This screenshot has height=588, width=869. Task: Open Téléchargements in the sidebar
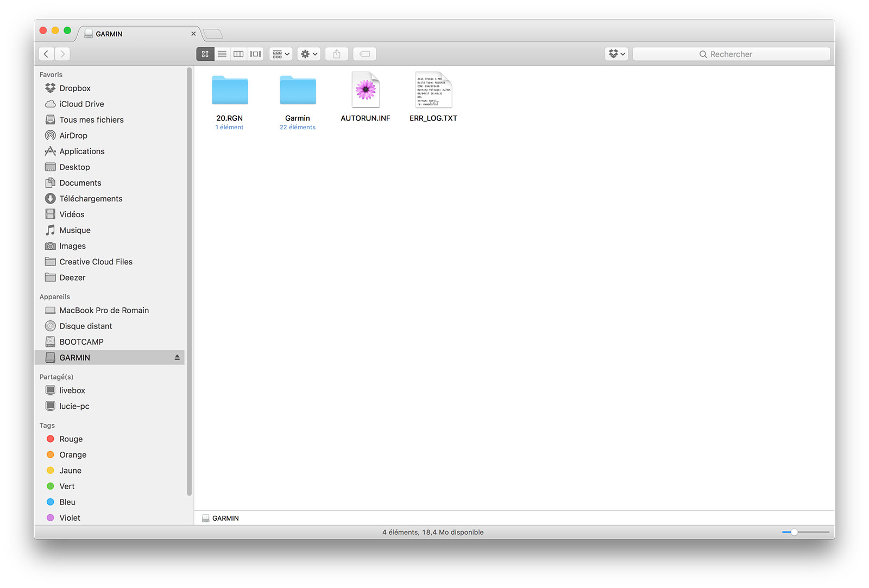(91, 199)
